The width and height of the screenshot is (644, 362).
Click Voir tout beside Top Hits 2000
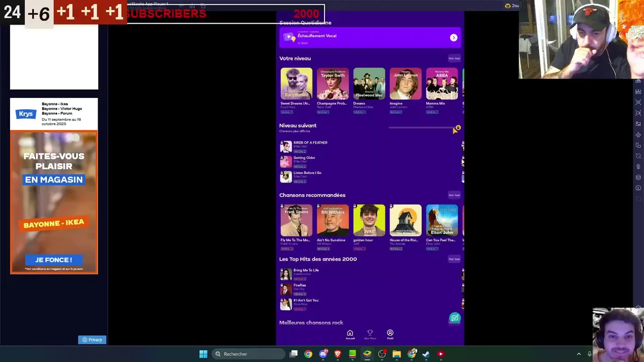(454, 259)
